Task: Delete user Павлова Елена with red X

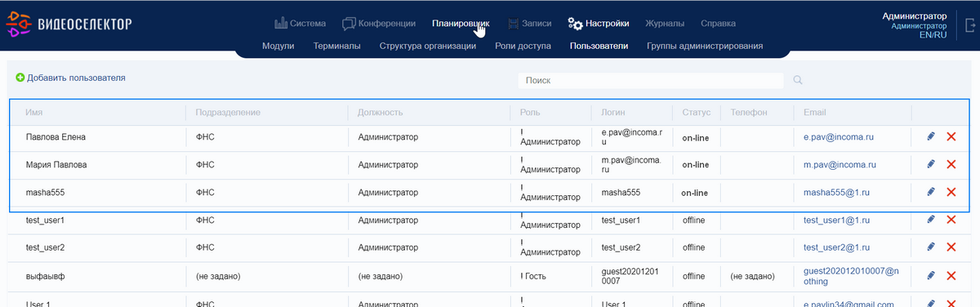Action: coord(951,137)
